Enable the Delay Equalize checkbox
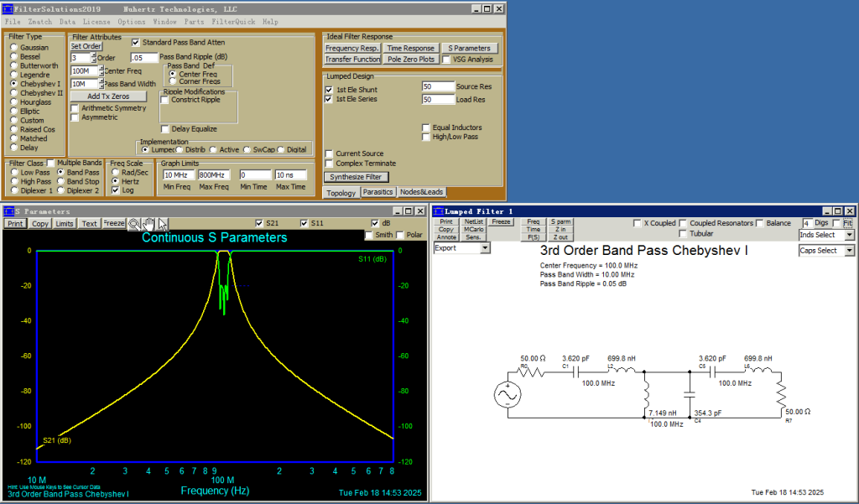Image resolution: width=859 pixels, height=504 pixels. pyautogui.click(x=165, y=129)
